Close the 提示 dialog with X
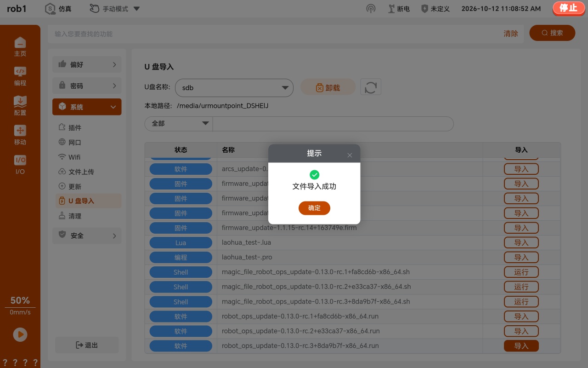Screen dimensions: 588x368 point(350,155)
